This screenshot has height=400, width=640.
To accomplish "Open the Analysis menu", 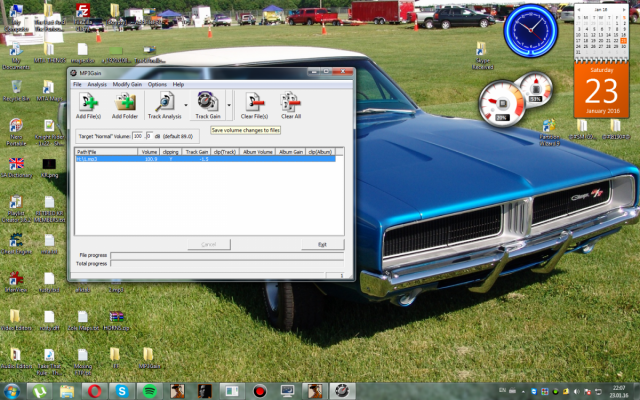I will [97, 84].
